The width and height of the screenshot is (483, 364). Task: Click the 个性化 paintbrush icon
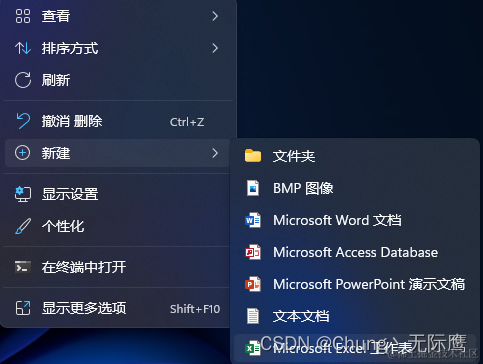tap(23, 226)
